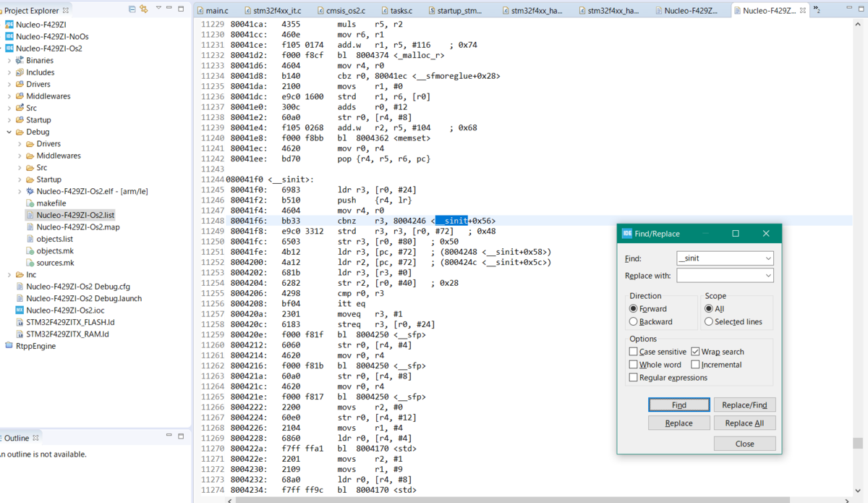Viewport: 868px width, 503px height.
Task: Enable the Case sensitive checkbox
Action: [633, 351]
